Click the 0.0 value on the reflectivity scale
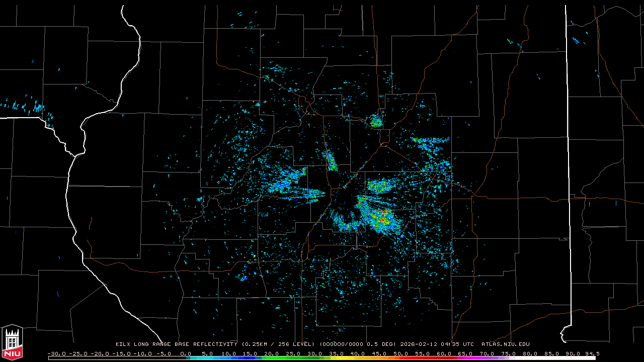Viewport: 644px width, 362px height. (186, 353)
